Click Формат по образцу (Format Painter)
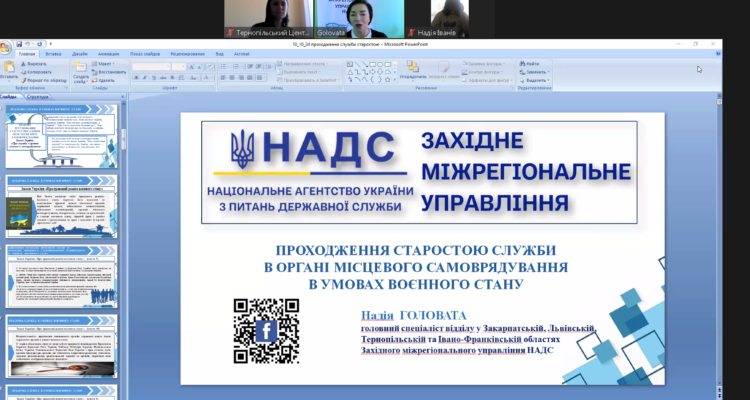 pos(44,80)
